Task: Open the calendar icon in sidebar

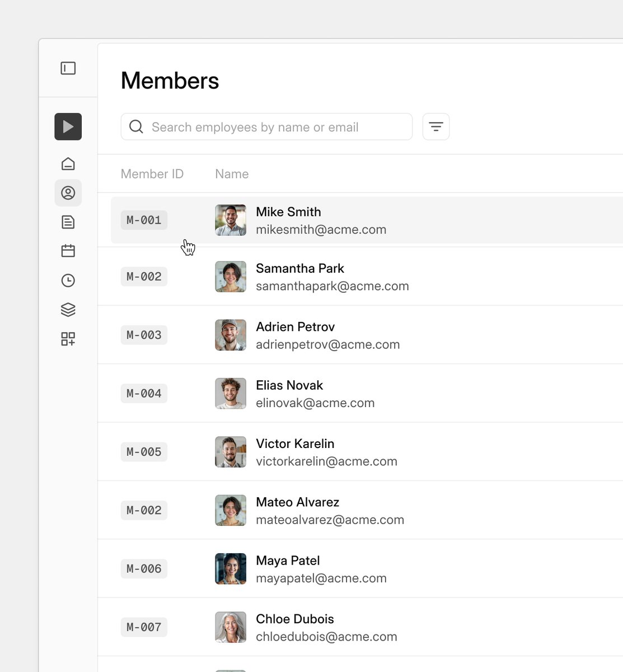Action: (x=68, y=251)
